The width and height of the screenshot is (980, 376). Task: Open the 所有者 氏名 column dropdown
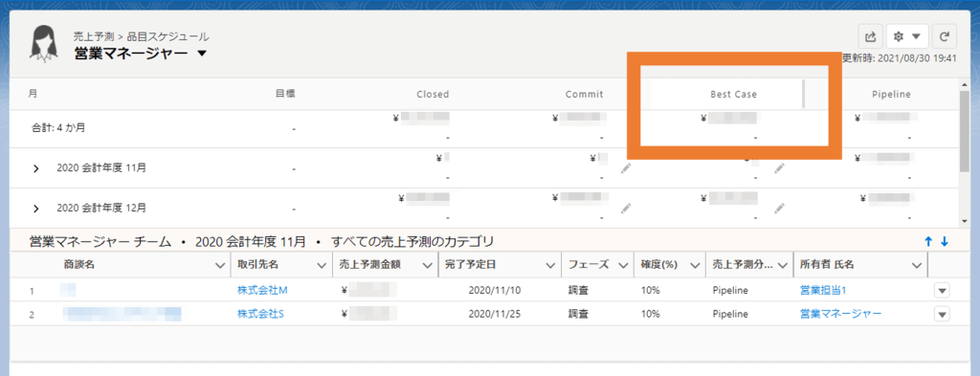point(917,265)
